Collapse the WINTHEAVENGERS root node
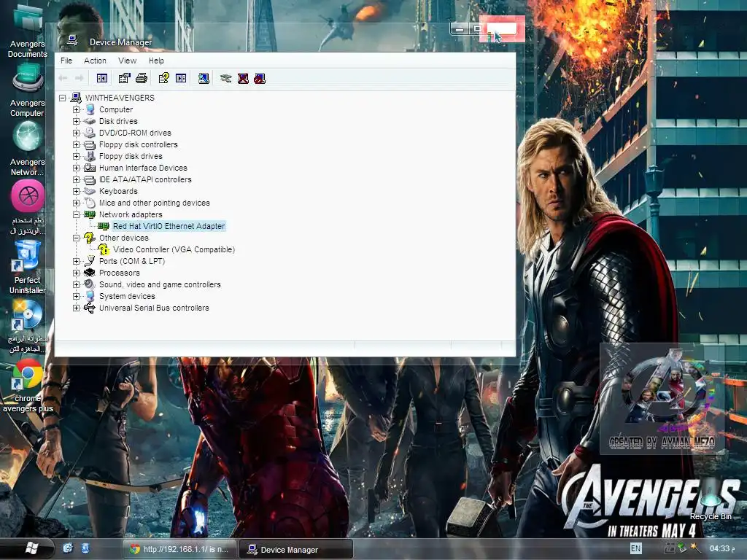The height and width of the screenshot is (560, 747). tap(63, 98)
